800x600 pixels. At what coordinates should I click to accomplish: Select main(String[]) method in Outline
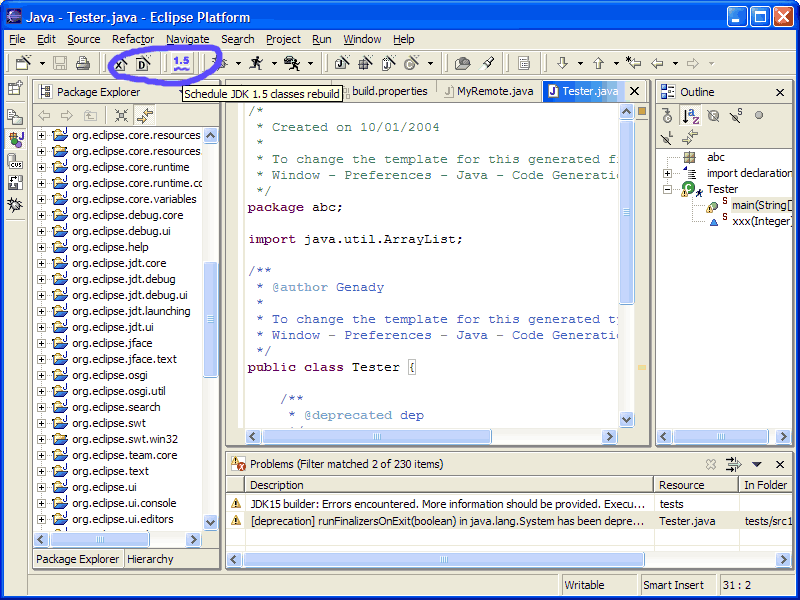pyautogui.click(x=762, y=206)
